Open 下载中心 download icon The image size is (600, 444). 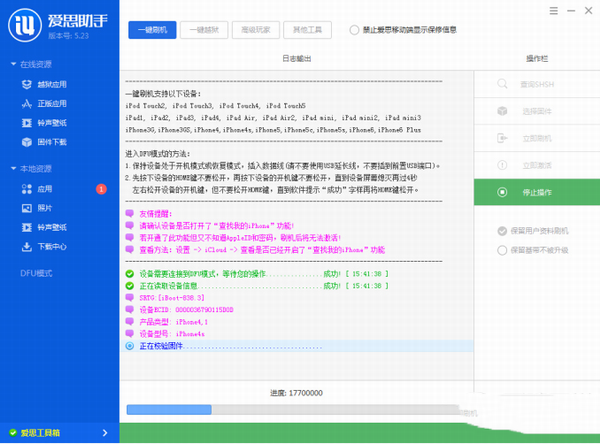pos(27,247)
